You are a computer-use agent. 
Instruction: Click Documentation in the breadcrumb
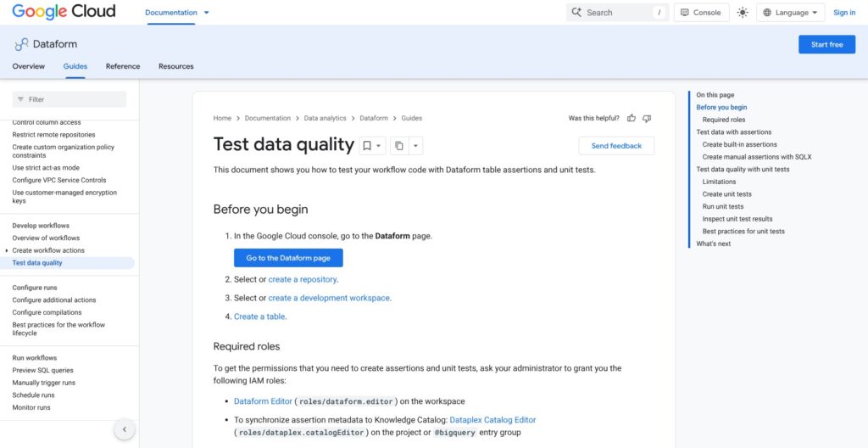pos(267,118)
